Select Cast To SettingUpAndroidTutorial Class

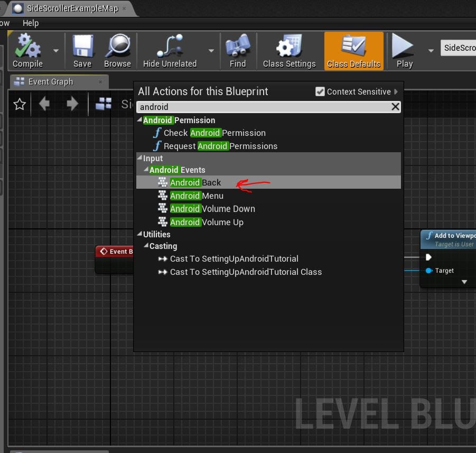(x=246, y=272)
